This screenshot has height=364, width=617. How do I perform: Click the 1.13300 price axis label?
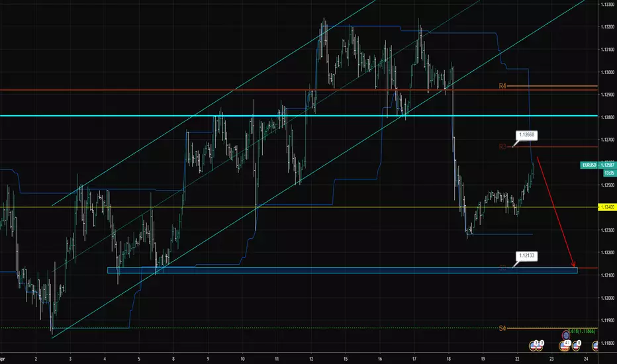coord(608,5)
